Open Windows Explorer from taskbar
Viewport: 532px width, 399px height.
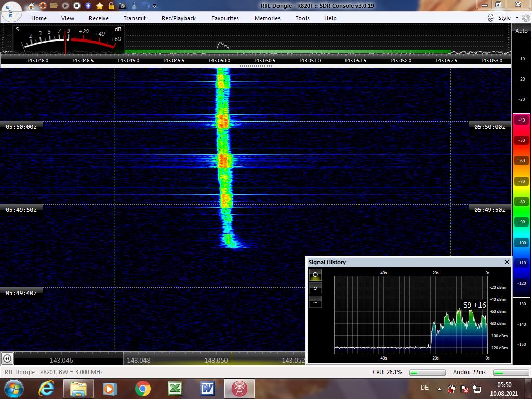coord(78,389)
